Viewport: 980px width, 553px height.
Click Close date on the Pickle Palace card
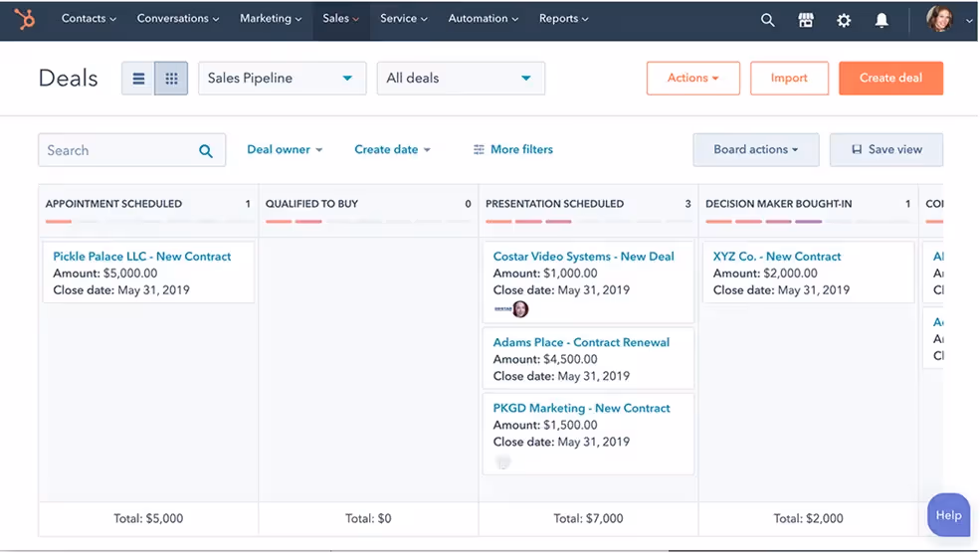(x=121, y=290)
